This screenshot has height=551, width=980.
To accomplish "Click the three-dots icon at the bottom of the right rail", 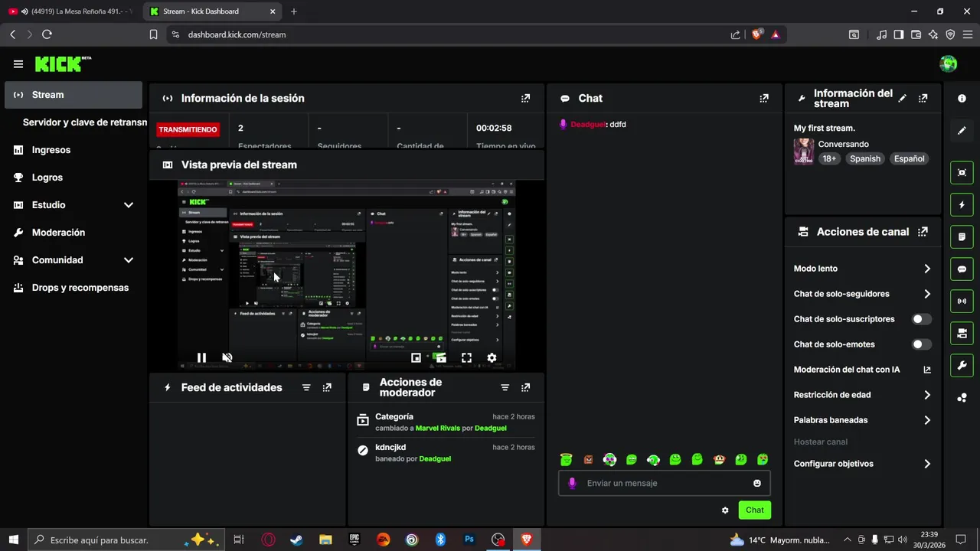I will tap(962, 398).
